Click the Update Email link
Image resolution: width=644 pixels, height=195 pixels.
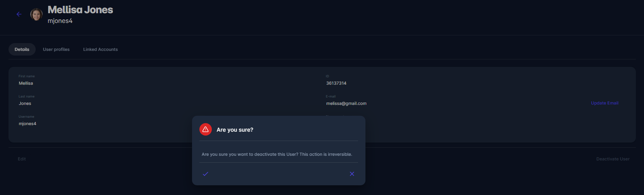[x=604, y=103]
